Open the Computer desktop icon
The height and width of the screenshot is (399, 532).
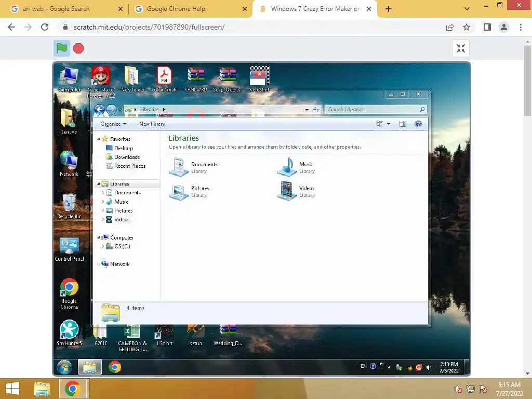(69, 79)
